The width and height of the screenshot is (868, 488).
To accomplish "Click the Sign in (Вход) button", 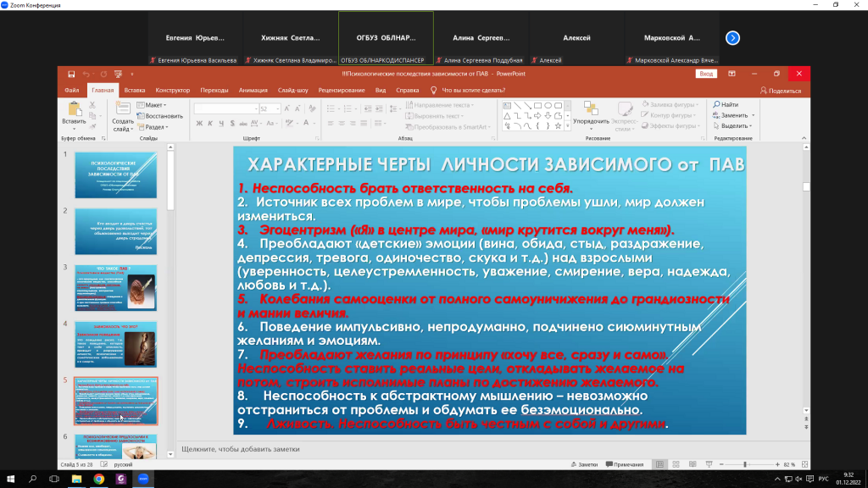I will click(x=706, y=75).
